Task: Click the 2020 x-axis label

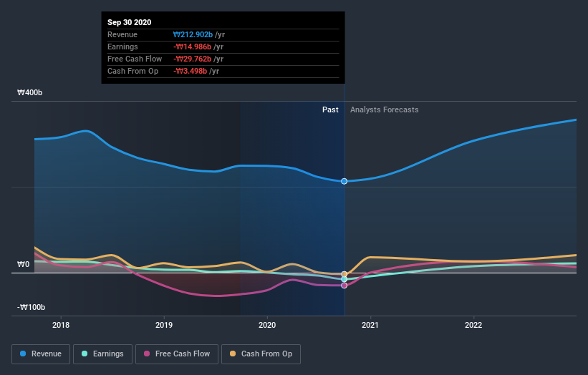Action: (267, 325)
